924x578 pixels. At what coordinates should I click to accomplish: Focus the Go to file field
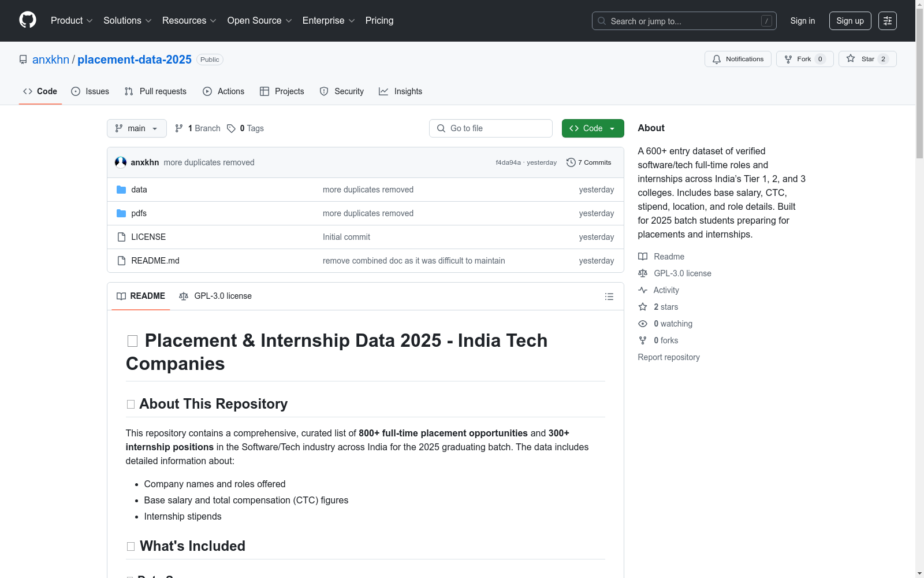(x=491, y=128)
